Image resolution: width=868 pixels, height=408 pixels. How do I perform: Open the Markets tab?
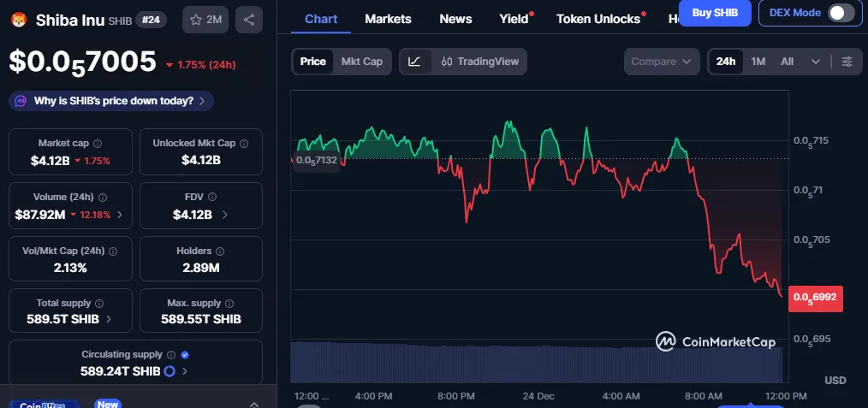tap(388, 19)
